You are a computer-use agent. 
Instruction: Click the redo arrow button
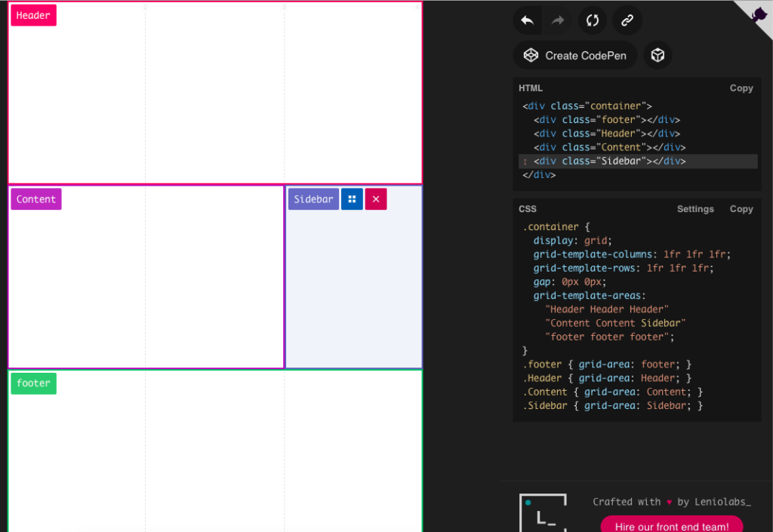559,20
